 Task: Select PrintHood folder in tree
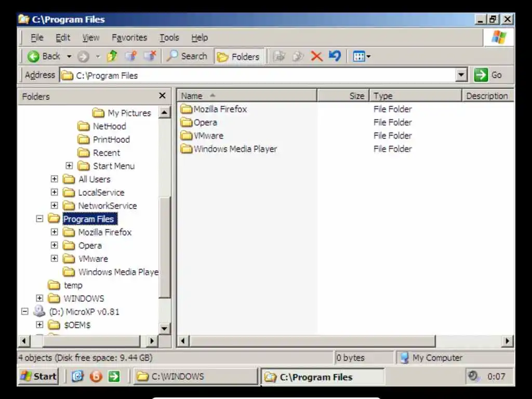pyautogui.click(x=111, y=139)
